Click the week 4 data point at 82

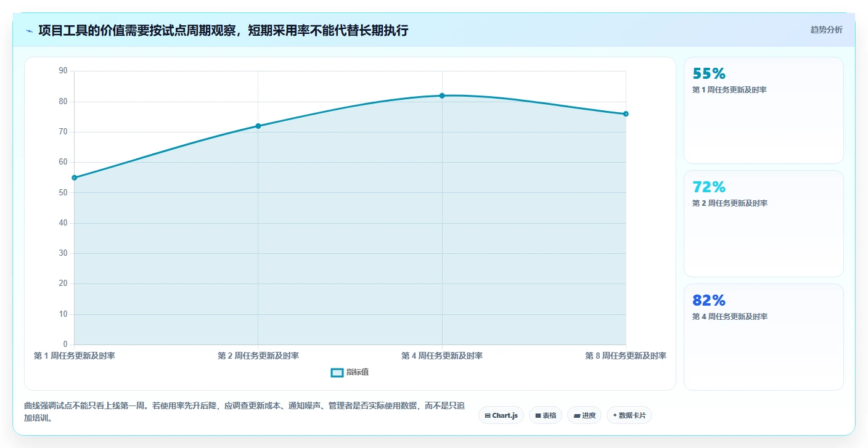(x=442, y=96)
